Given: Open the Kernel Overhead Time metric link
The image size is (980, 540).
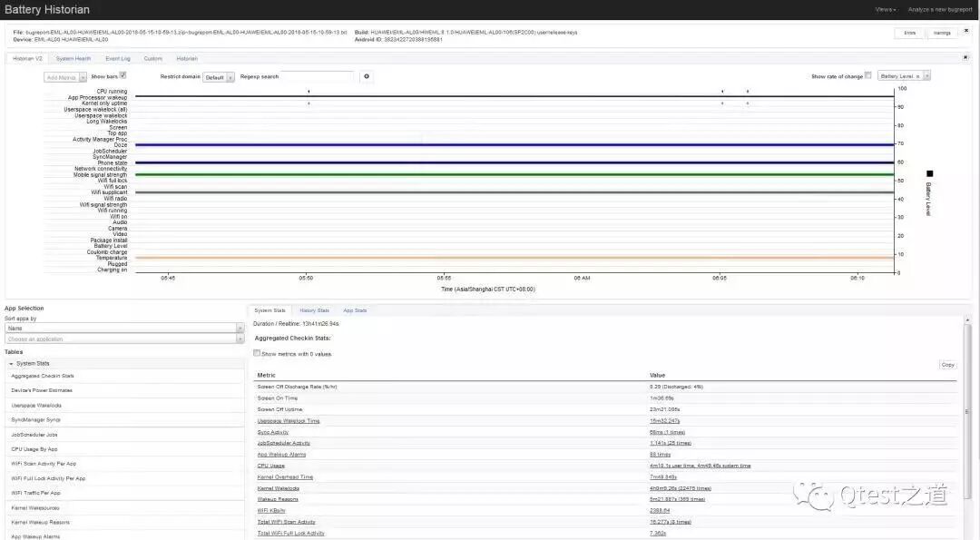Looking at the screenshot, I should pos(285,476).
